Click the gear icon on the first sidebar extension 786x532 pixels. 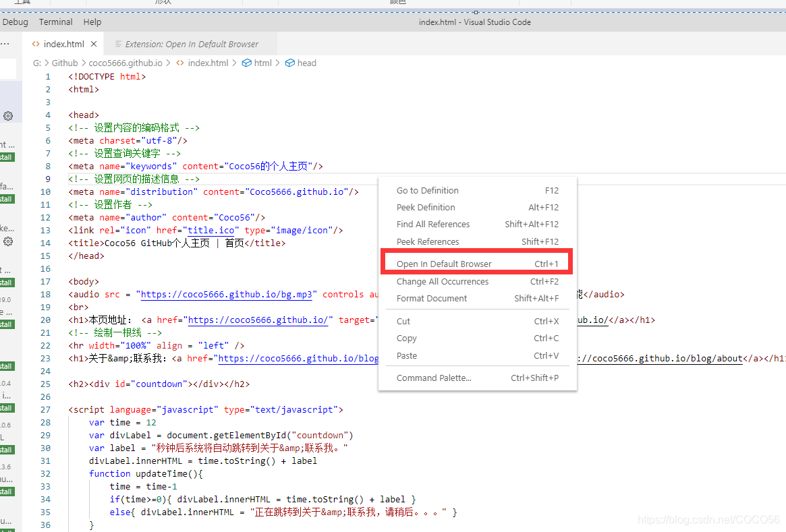pyautogui.click(x=8, y=116)
